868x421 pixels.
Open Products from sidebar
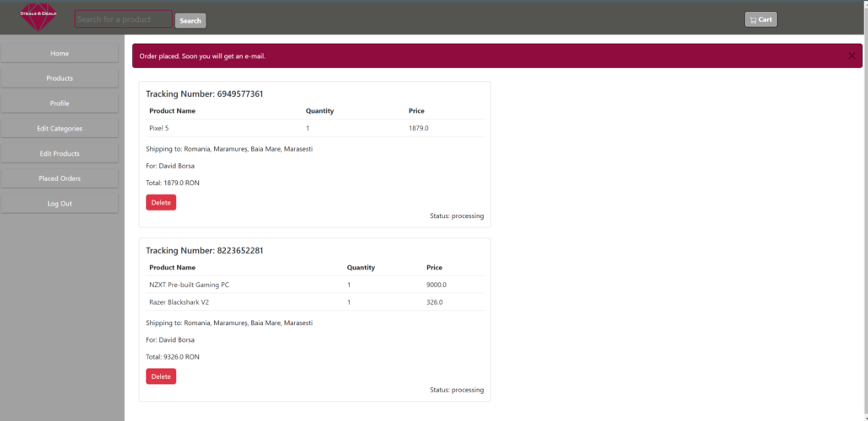click(60, 78)
